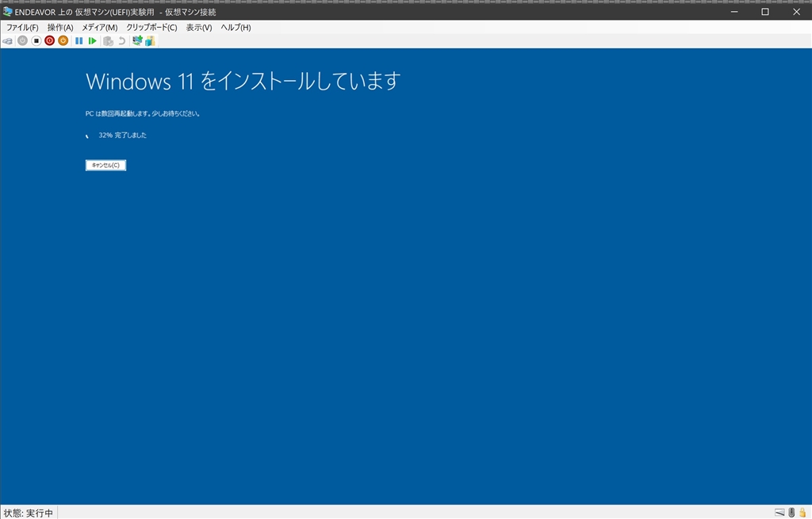Click the Enhanced Session monitor icon
812x519 pixels.
137,40
